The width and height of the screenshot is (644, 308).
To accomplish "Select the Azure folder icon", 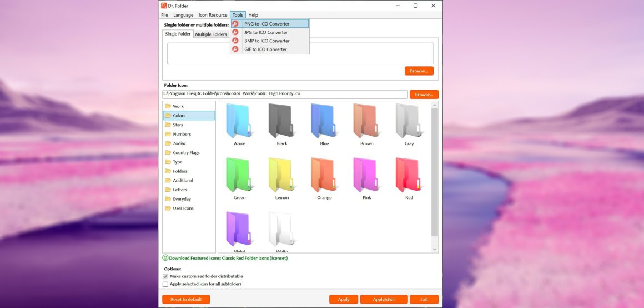I will click(239, 121).
